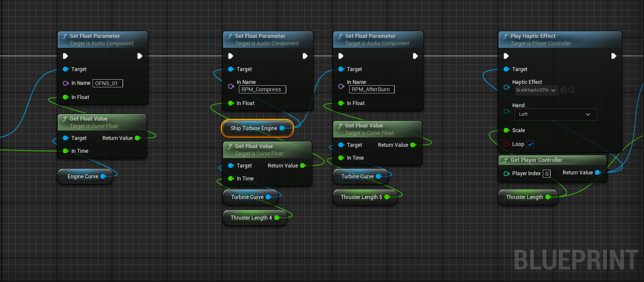Click Thruster Length 5 output pin
644x282 pixels.
387,197
